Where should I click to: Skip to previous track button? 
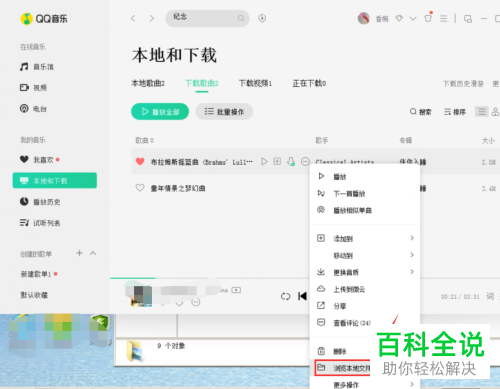coord(302,296)
